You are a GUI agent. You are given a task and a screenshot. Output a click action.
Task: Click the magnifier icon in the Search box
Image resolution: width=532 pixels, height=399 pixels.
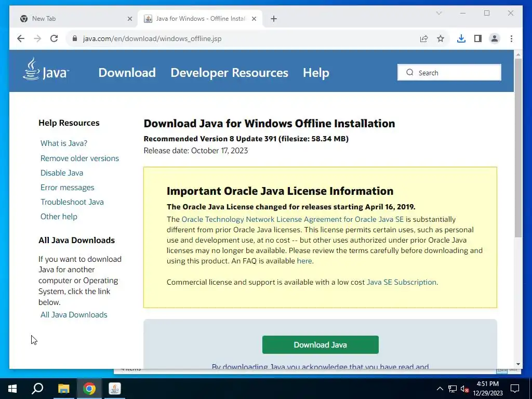point(410,72)
